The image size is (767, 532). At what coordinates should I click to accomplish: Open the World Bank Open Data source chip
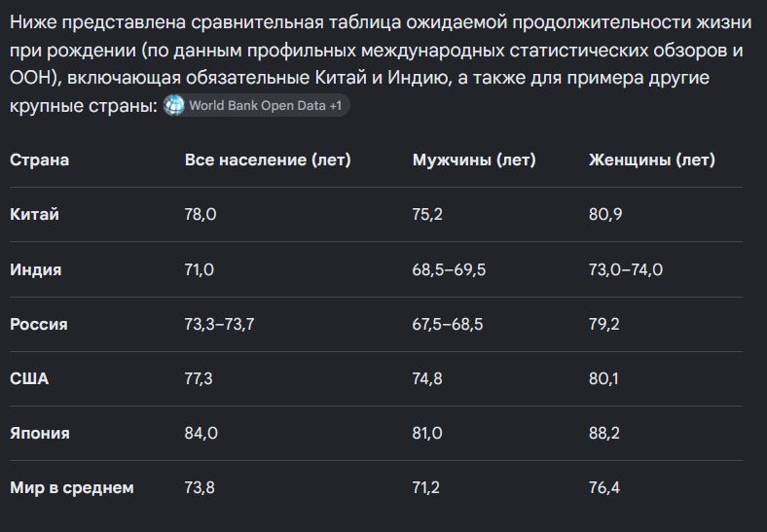pos(256,105)
